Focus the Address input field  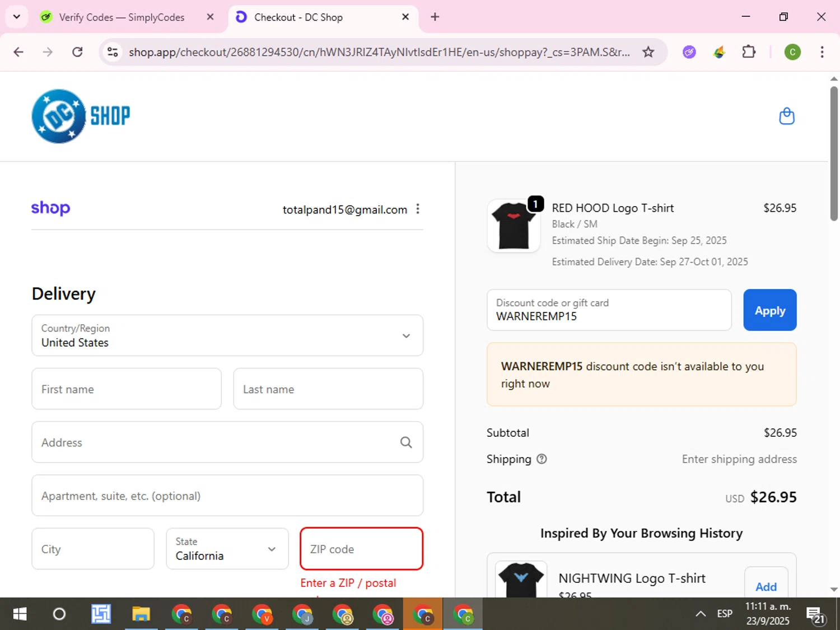click(227, 442)
